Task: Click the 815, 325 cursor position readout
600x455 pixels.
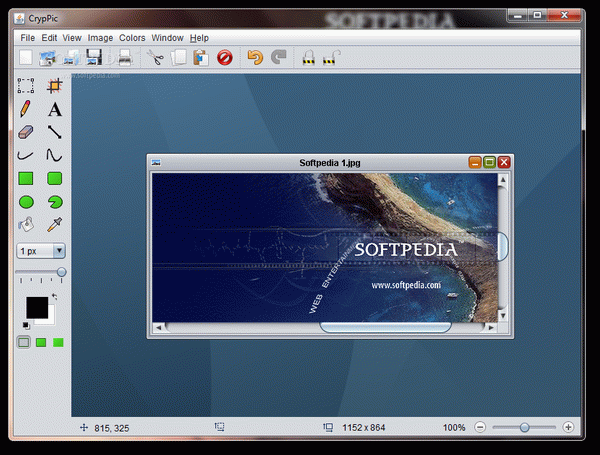Action: (112, 428)
